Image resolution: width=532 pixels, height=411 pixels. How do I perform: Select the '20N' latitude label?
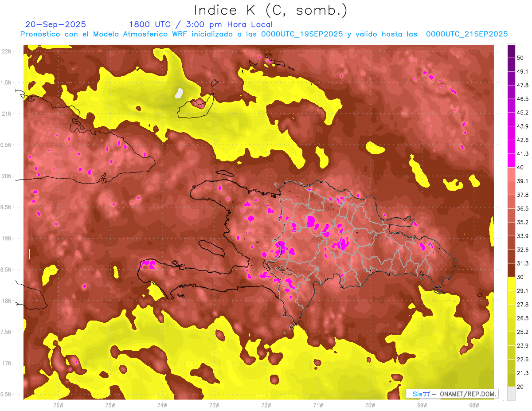point(8,176)
